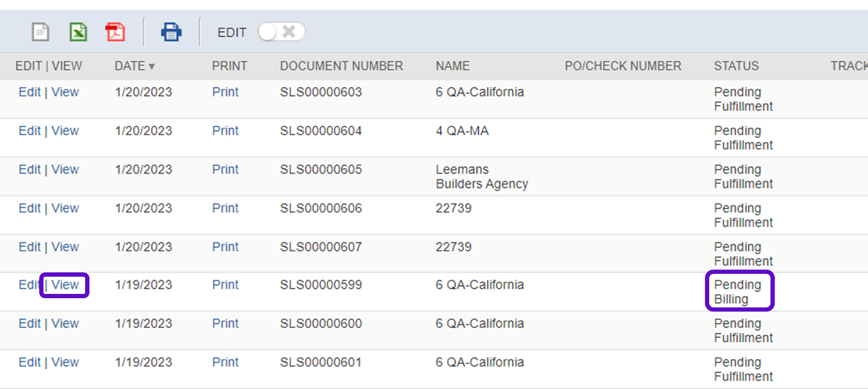Click the Pending Billing status cell
Viewport: 868px width, 389px height.
[x=737, y=292]
